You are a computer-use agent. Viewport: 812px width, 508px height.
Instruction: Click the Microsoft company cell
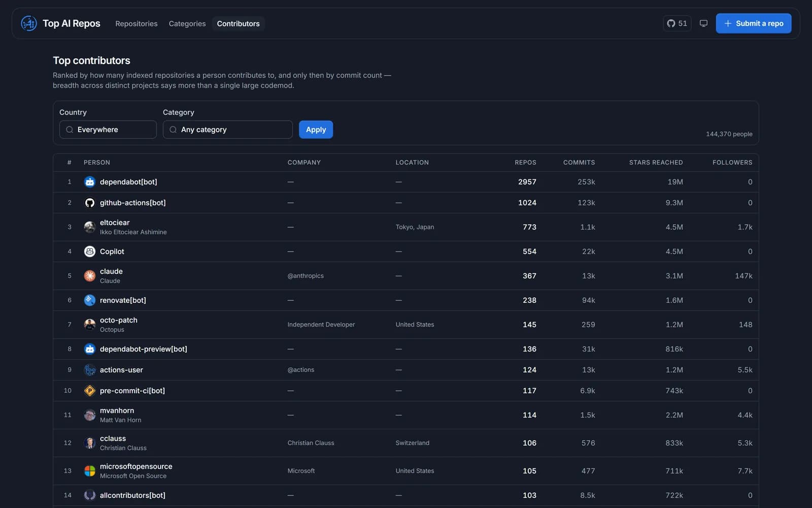click(301, 471)
